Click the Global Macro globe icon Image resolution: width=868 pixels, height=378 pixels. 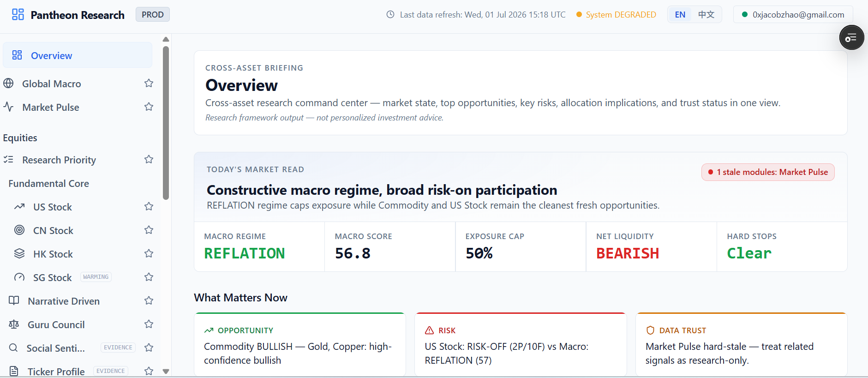8,84
